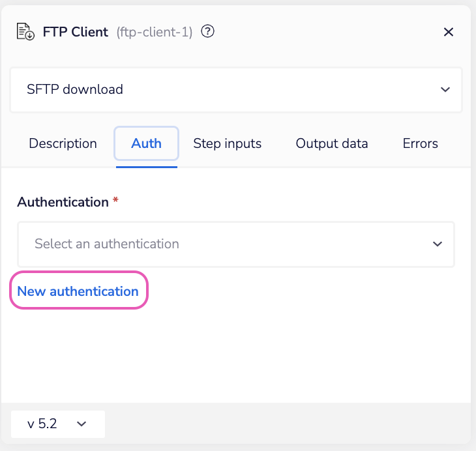Click the empty area below New authentication
This screenshot has width=476, height=451.
pos(235,352)
